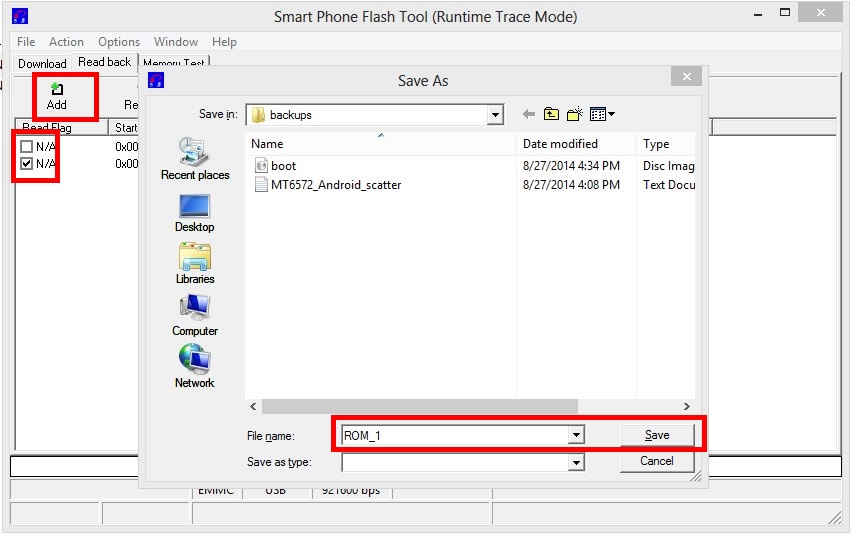Sort files by Name column
Image resolution: width=853 pixels, height=536 pixels.
[381, 144]
